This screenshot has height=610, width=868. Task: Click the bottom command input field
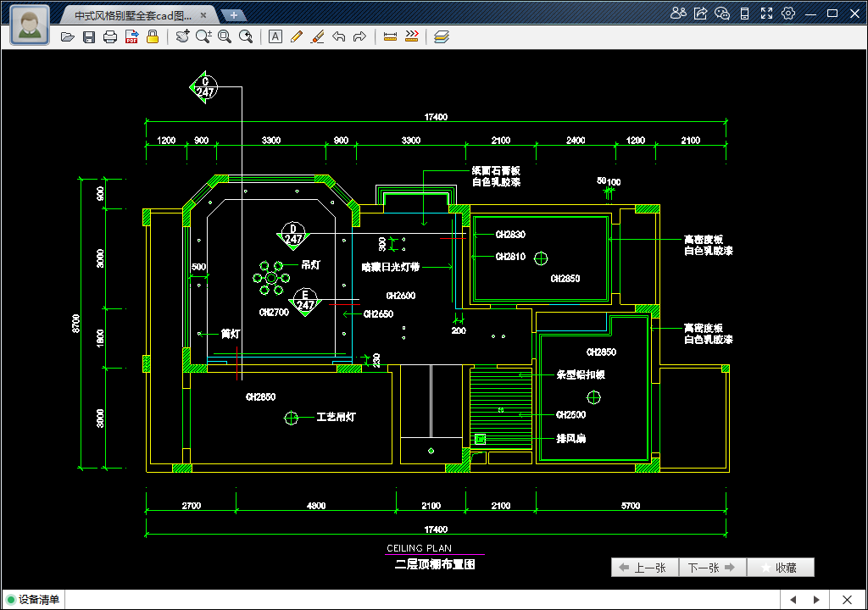pyautogui.click(x=422, y=600)
